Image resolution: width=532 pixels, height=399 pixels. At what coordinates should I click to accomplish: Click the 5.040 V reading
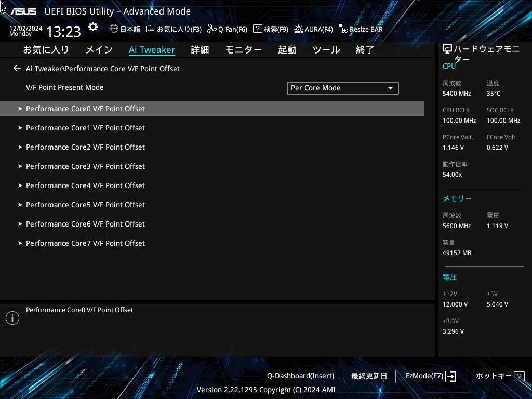(497, 304)
